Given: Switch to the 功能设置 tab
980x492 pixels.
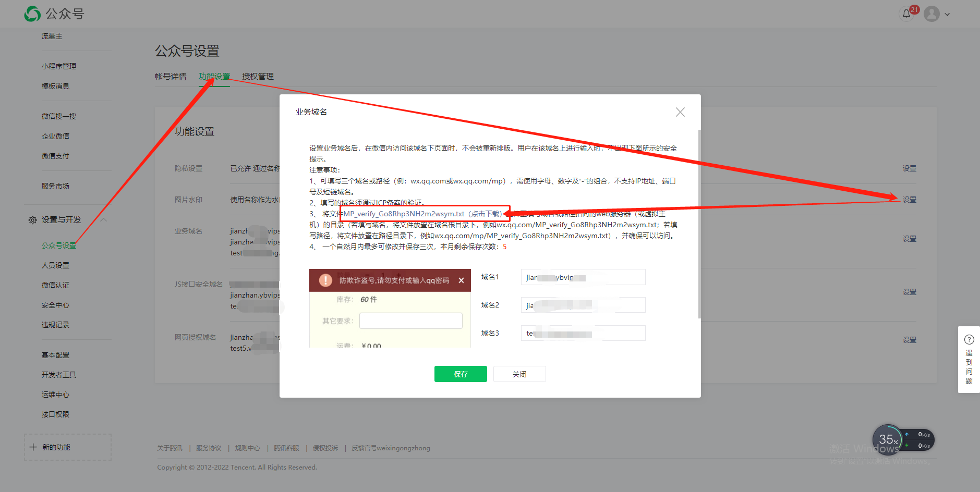Looking at the screenshot, I should [x=214, y=77].
